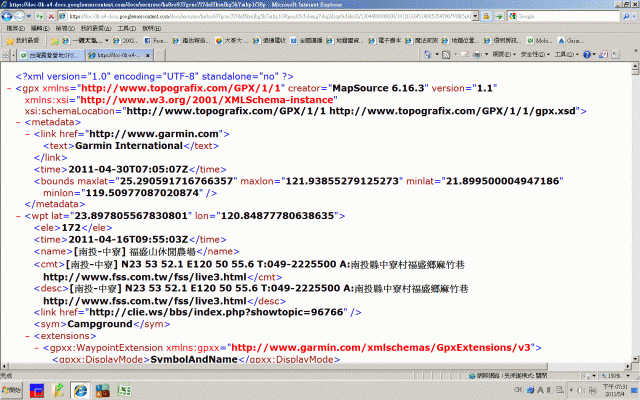
Task: Refresh the page with the green arrows icon
Action: pos(40,16)
